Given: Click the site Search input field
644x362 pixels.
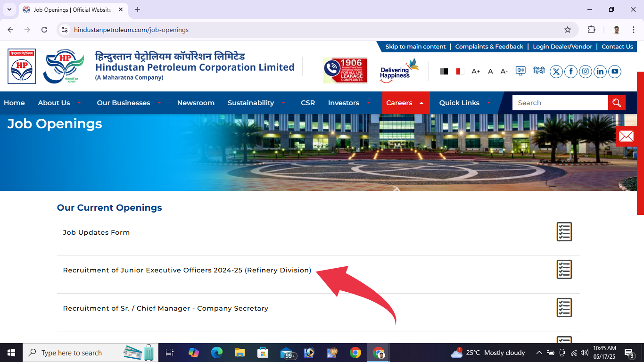Looking at the screenshot, I should coord(560,103).
